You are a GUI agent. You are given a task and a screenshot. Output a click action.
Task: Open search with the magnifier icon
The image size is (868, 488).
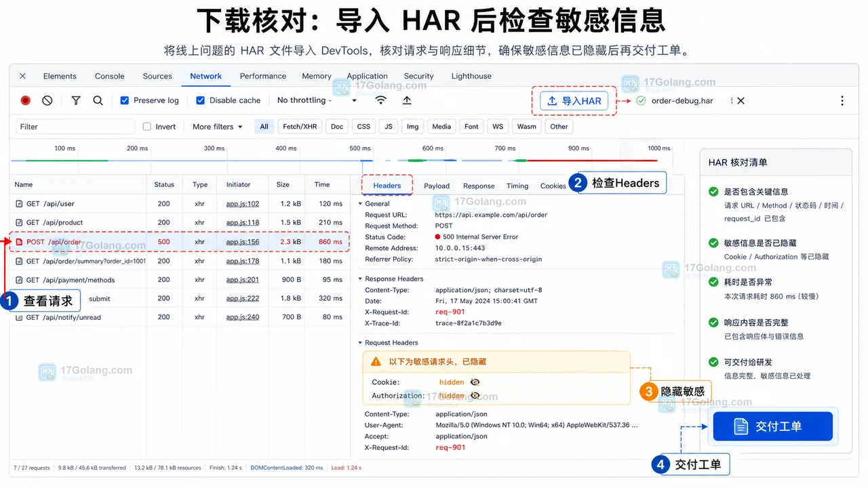98,100
